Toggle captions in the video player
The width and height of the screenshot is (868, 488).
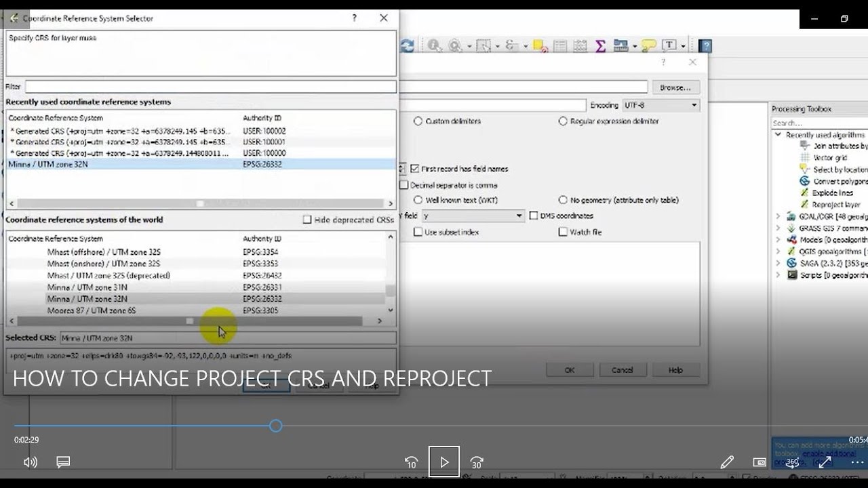pos(63,462)
